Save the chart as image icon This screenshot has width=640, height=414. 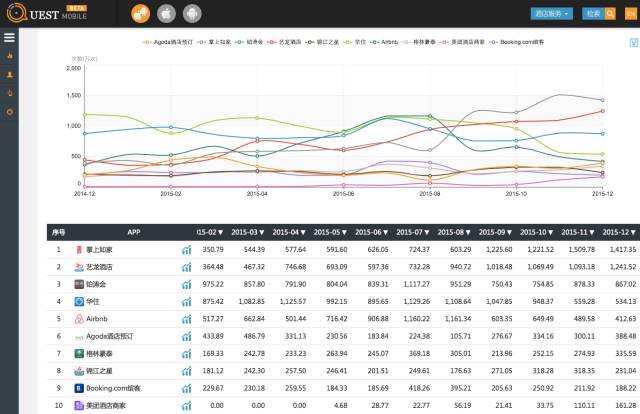click(633, 42)
